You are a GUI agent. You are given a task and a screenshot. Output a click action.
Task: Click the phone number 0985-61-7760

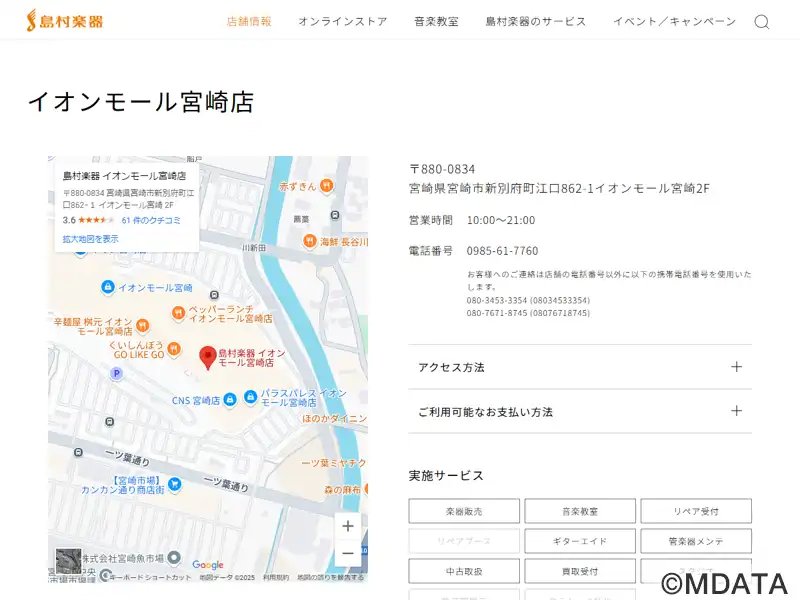[x=503, y=251]
